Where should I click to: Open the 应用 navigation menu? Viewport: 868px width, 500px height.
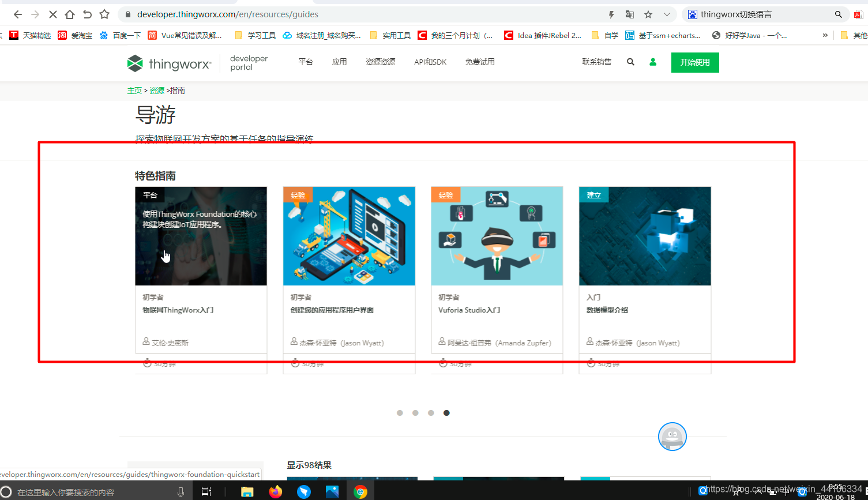pyautogui.click(x=339, y=62)
